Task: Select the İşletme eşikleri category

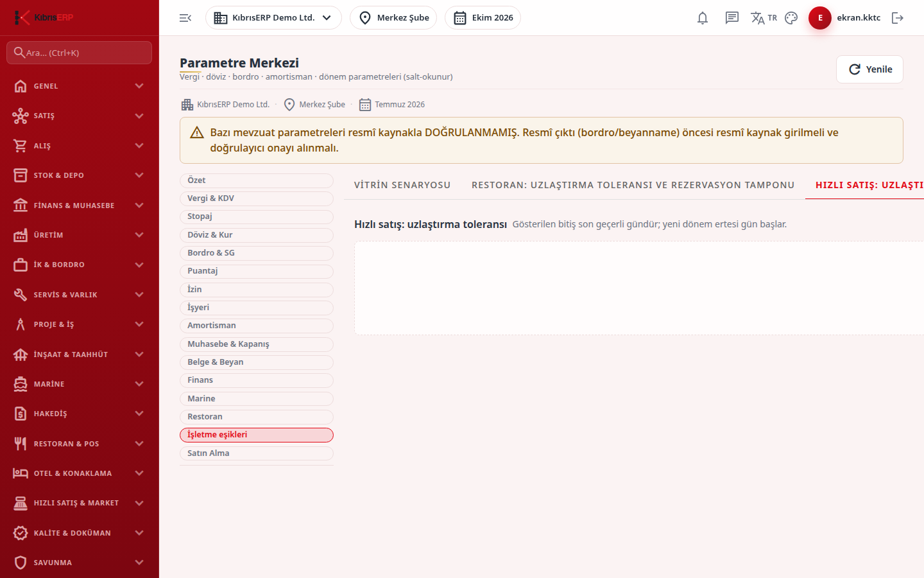Action: coord(257,435)
